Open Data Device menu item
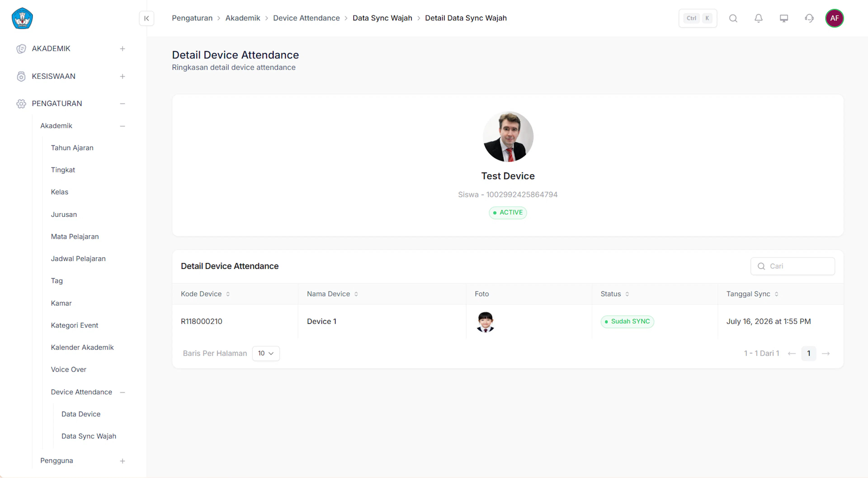The width and height of the screenshot is (868, 478). tap(81, 414)
